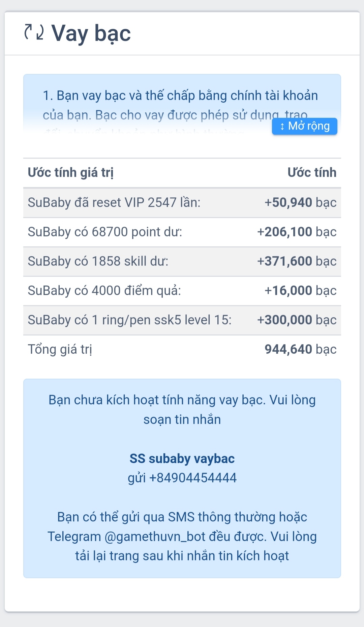The width and height of the screenshot is (364, 627).
Task: Click the +300,000 bạc value
Action: [x=297, y=320]
